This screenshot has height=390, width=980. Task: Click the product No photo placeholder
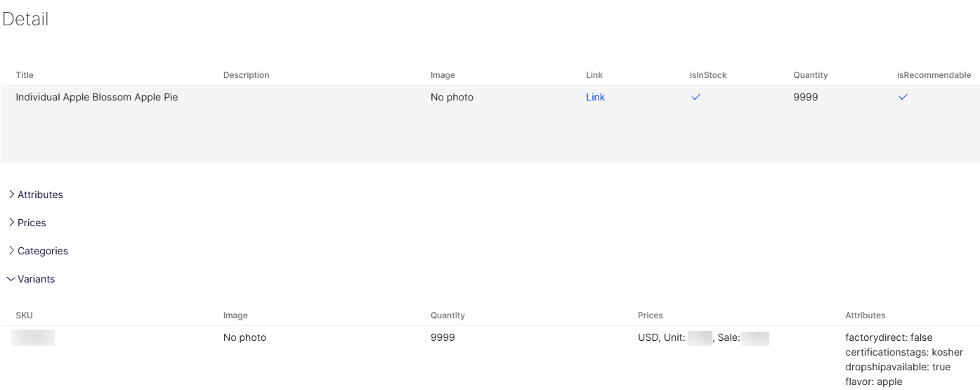click(452, 97)
